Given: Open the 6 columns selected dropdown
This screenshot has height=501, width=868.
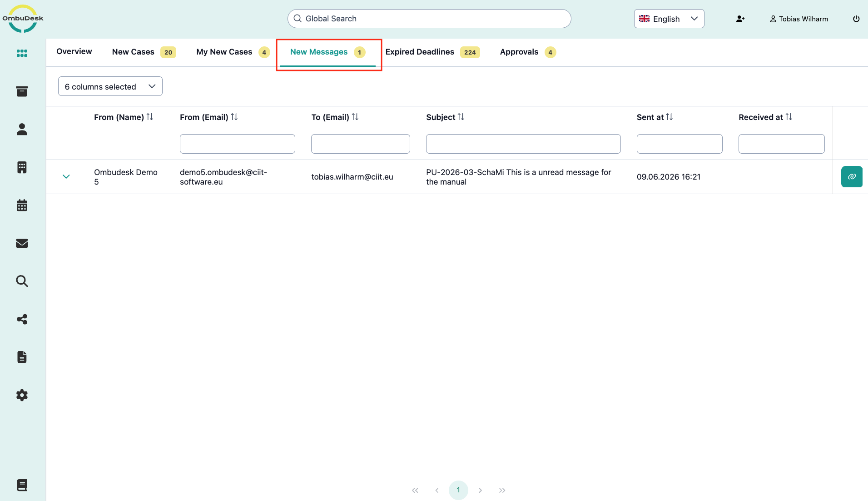Looking at the screenshot, I should (110, 86).
